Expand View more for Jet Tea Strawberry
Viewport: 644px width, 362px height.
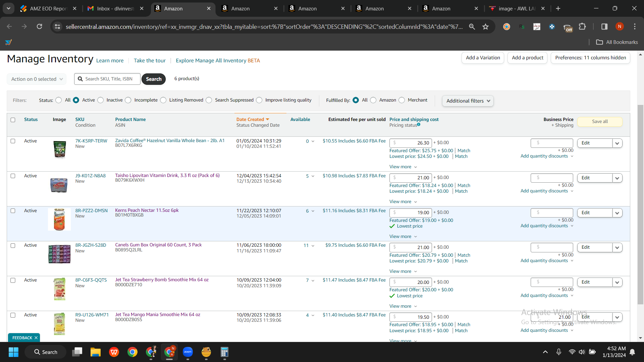point(403,306)
